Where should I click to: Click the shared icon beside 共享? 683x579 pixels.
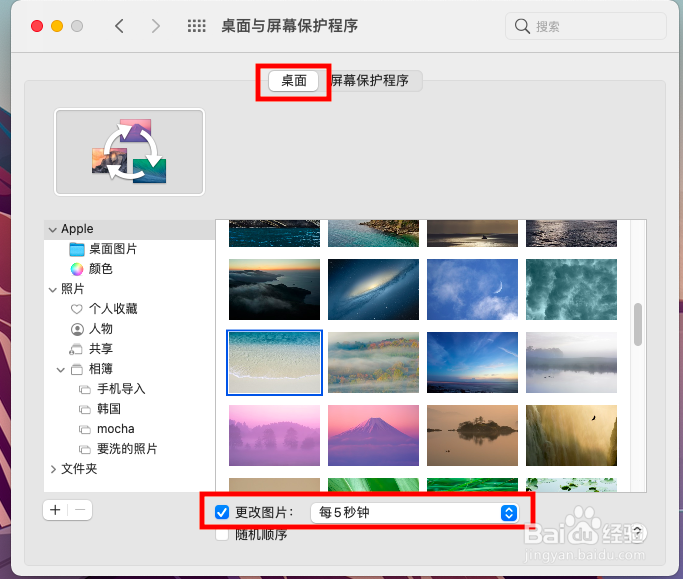click(76, 349)
